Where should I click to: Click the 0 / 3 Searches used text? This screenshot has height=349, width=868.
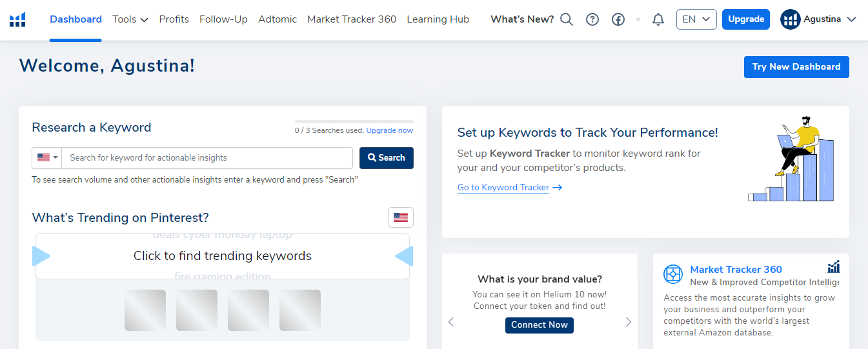tap(329, 130)
